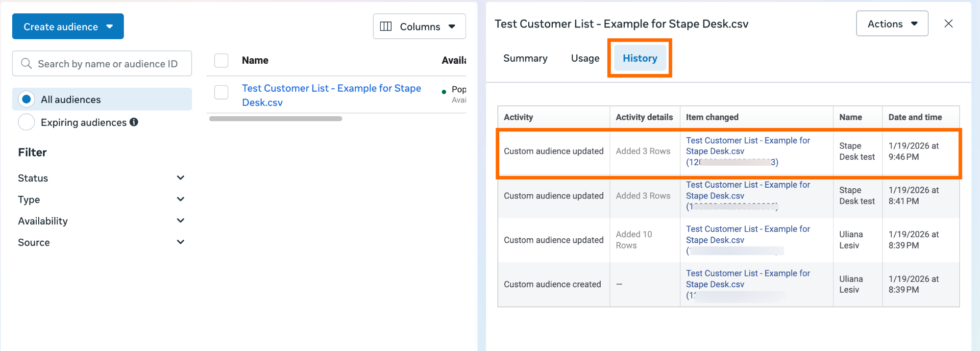Click the search magnifier icon
Screen dimensions: 980x351
pos(26,64)
